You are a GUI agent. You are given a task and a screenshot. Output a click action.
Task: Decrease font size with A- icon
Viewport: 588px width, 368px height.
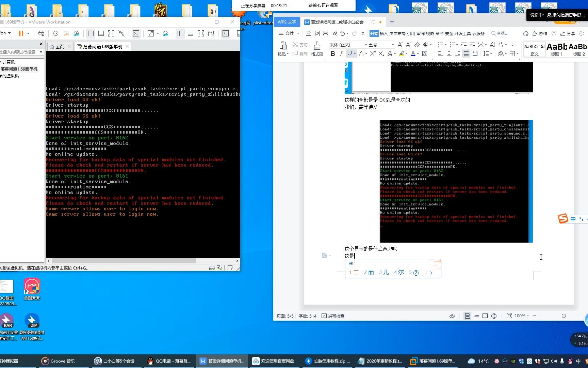coord(408,45)
